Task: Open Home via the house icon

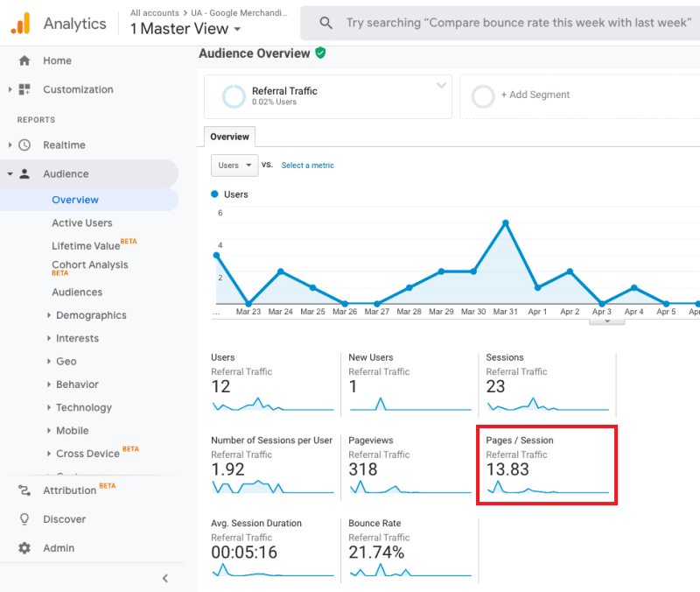Action: pos(24,60)
